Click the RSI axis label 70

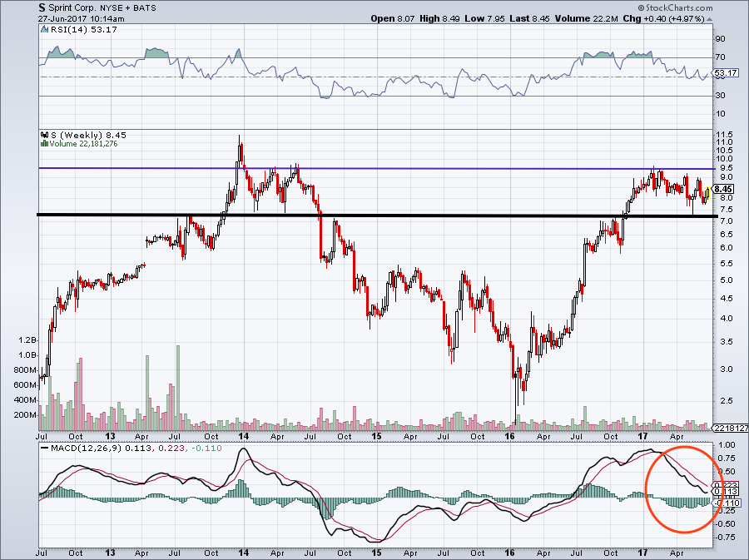coord(720,57)
